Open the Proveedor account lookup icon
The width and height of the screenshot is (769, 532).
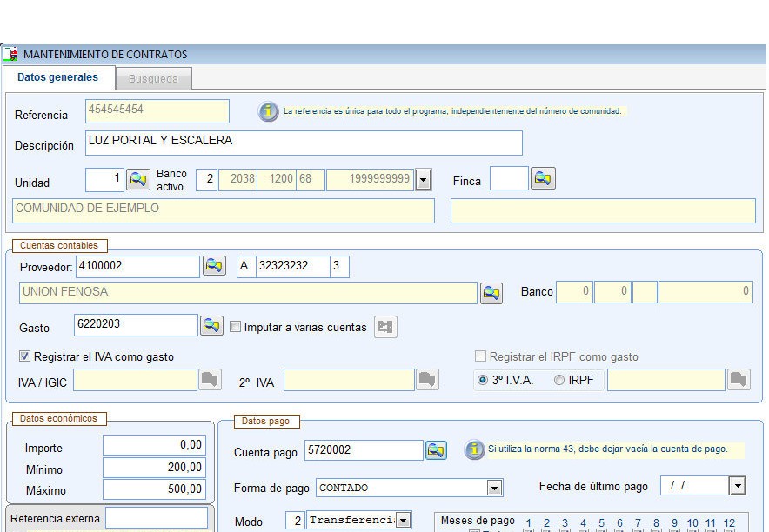tap(213, 266)
